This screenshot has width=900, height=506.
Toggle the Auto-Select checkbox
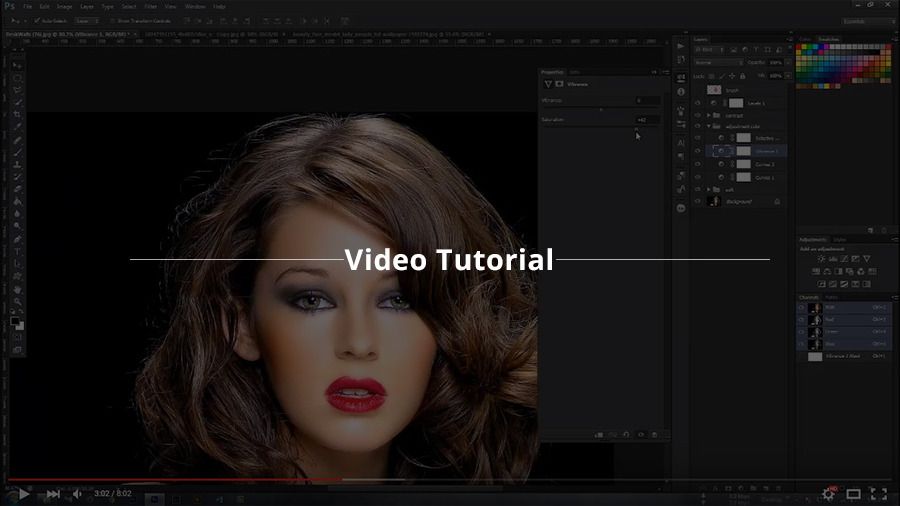point(37,20)
